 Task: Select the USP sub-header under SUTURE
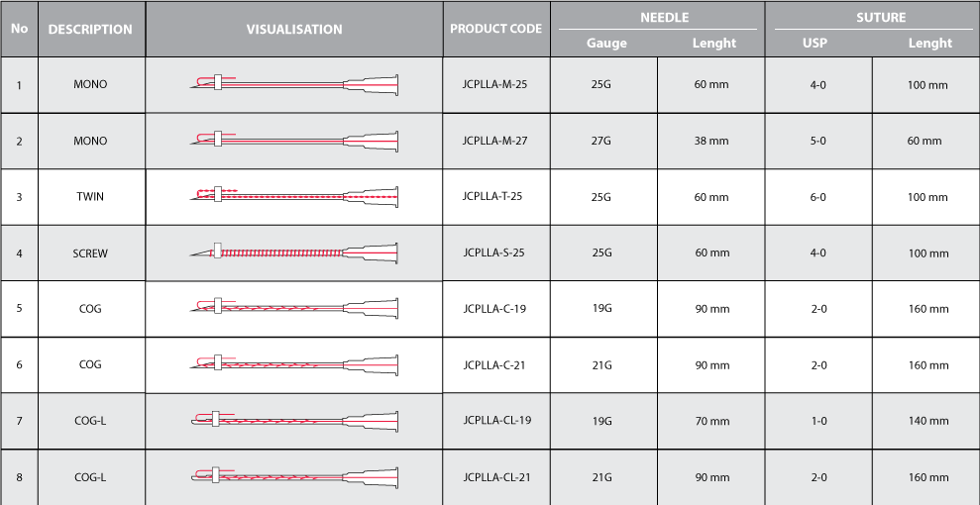tap(815, 44)
